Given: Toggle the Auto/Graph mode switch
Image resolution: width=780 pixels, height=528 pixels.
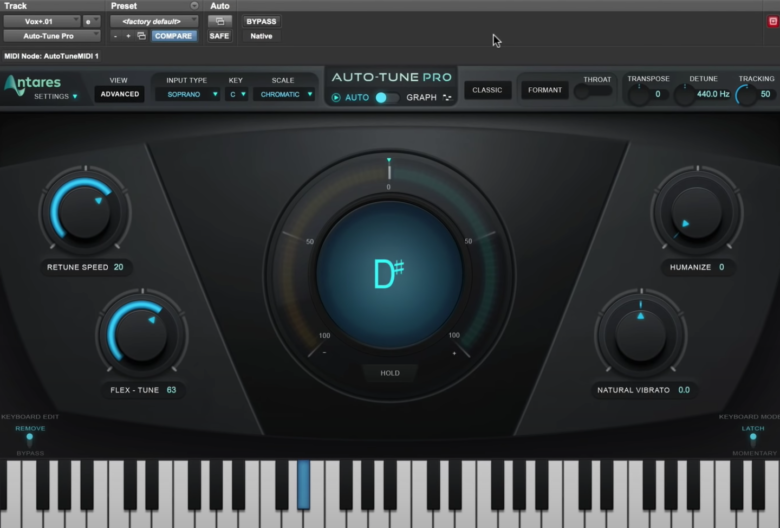Looking at the screenshot, I should [x=388, y=98].
